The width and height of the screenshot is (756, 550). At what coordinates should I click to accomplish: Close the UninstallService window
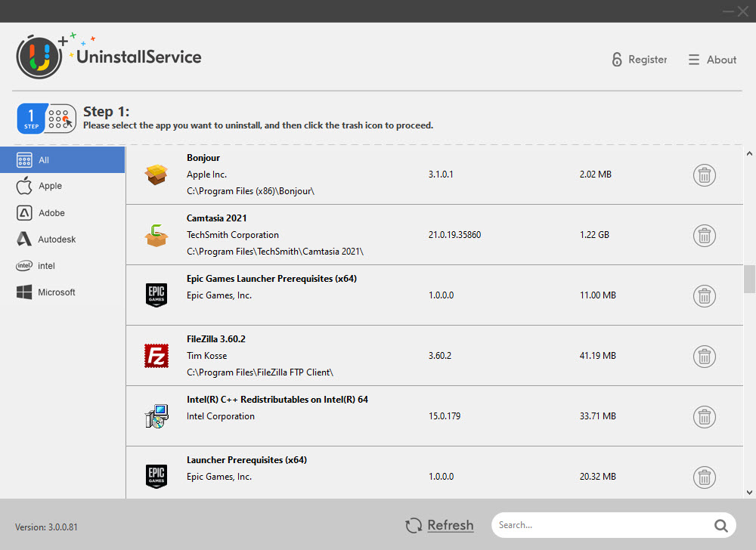click(742, 11)
